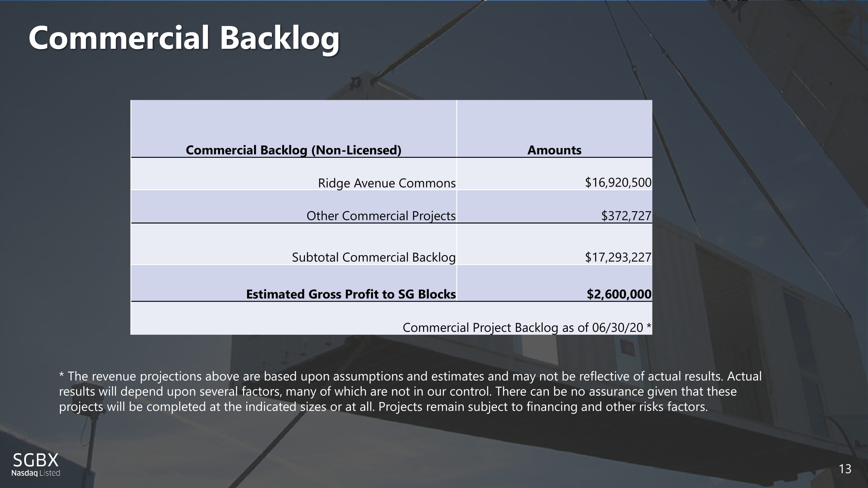Image resolution: width=868 pixels, height=488 pixels.
Task: Select the Subtotal Commercial Backlog label
Action: (x=373, y=257)
